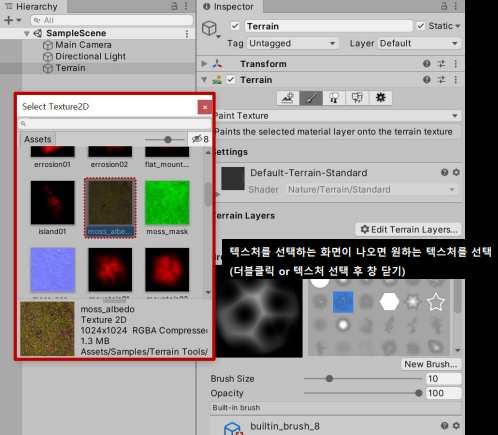This screenshot has width=498, height=435.
Task: Toggle the Static checkbox
Action: click(421, 26)
